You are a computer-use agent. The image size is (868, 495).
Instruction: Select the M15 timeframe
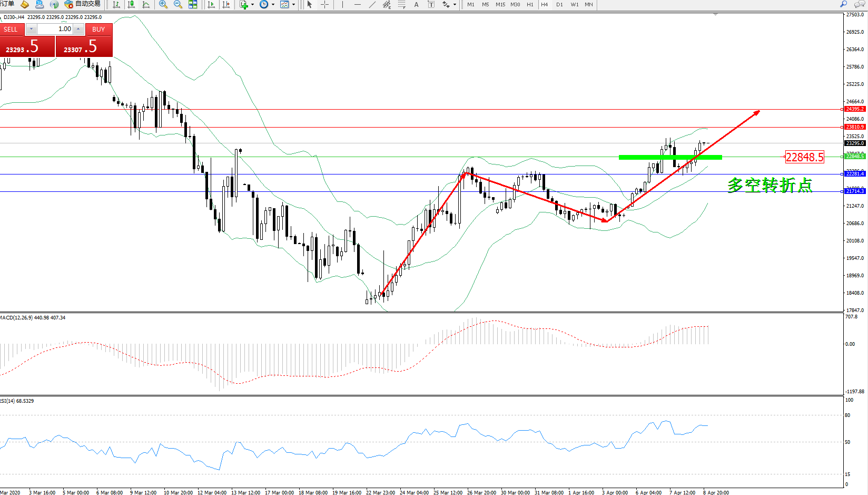point(500,4)
